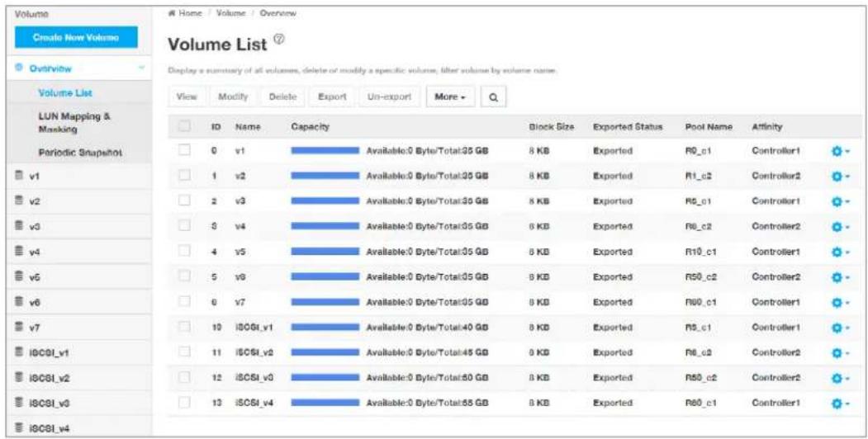This screenshot has width=868, height=439.
Task: Open the gear action menu for v5
Action: (840, 252)
